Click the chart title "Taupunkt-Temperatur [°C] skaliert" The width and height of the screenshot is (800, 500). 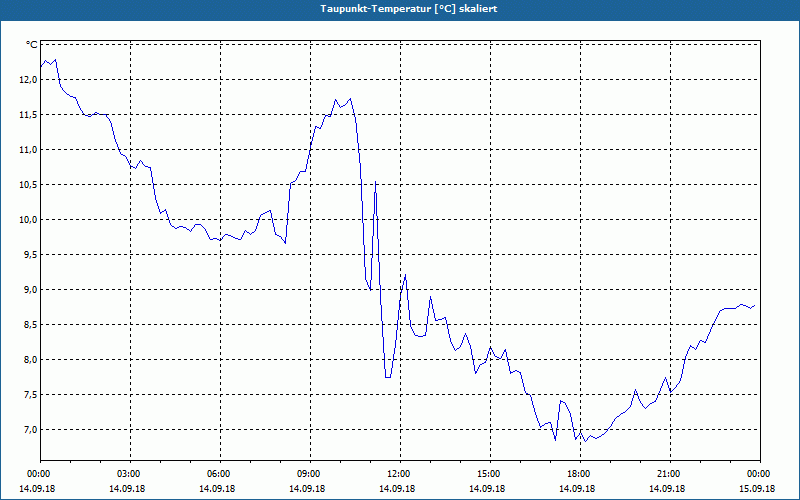tap(409, 9)
